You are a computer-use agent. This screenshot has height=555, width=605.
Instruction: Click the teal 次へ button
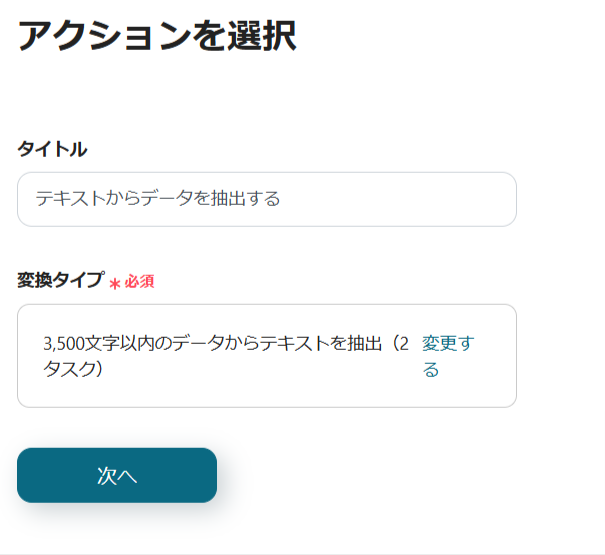tap(117, 475)
